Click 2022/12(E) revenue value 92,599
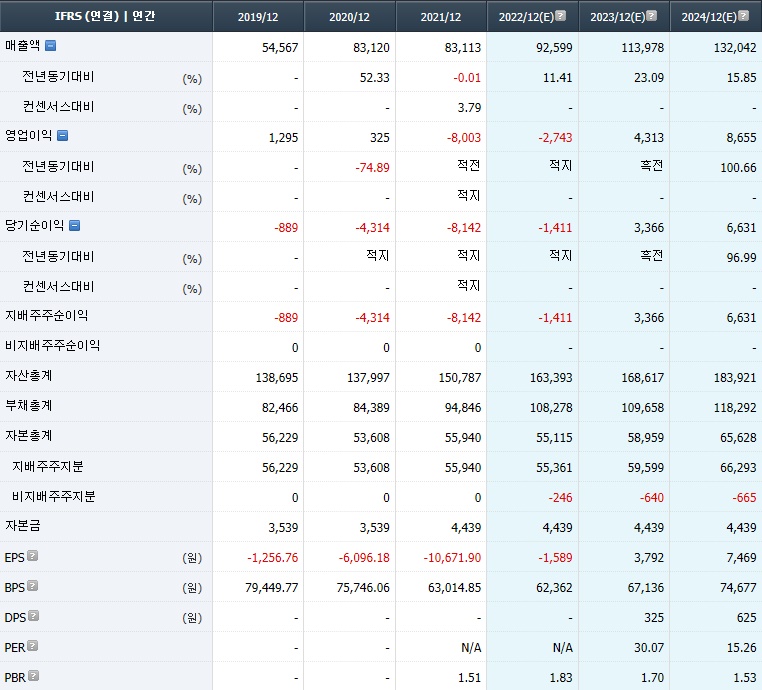762x690 pixels. tap(554, 48)
